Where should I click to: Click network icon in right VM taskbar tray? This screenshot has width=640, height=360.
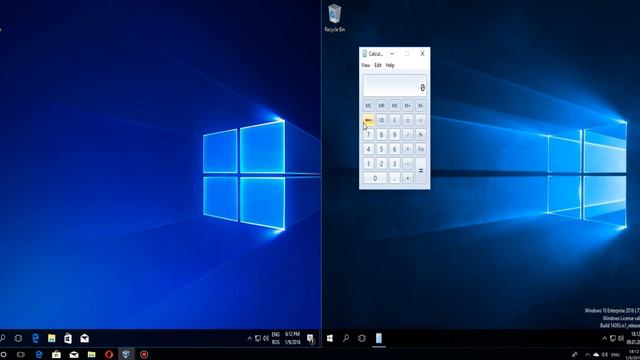pos(613,338)
